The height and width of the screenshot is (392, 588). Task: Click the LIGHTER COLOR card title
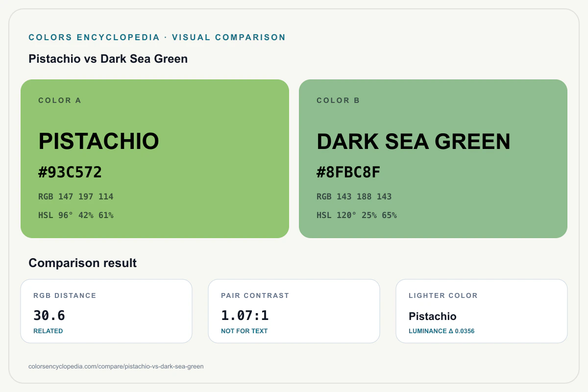[443, 295]
